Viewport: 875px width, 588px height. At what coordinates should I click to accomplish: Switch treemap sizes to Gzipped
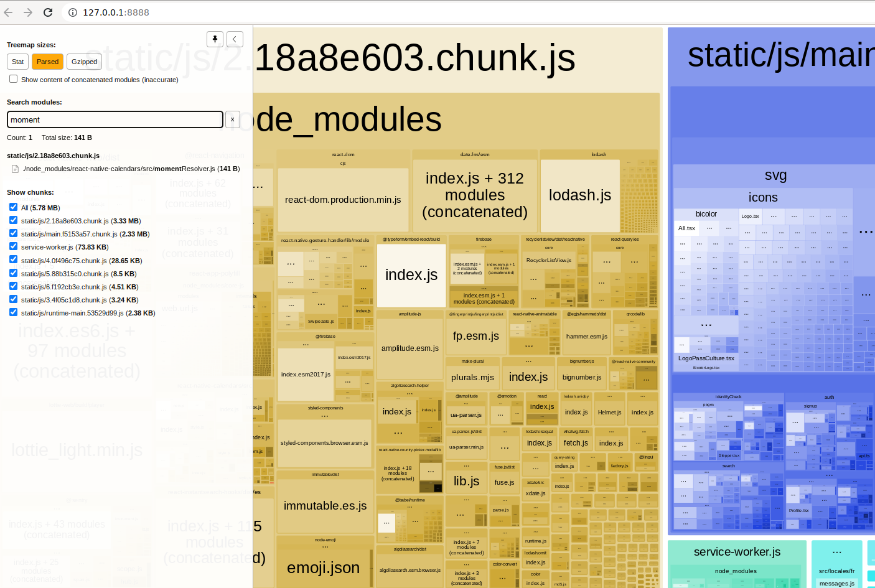[x=84, y=62]
